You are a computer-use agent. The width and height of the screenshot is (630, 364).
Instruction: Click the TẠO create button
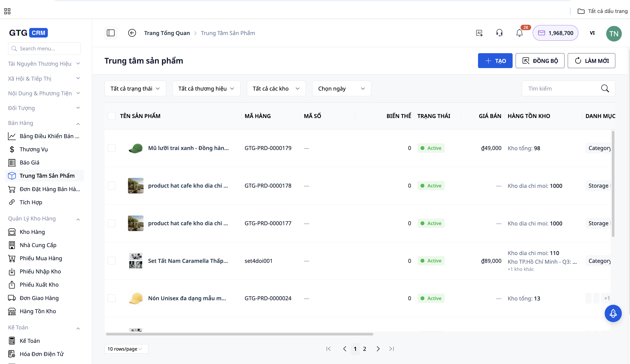pos(495,61)
